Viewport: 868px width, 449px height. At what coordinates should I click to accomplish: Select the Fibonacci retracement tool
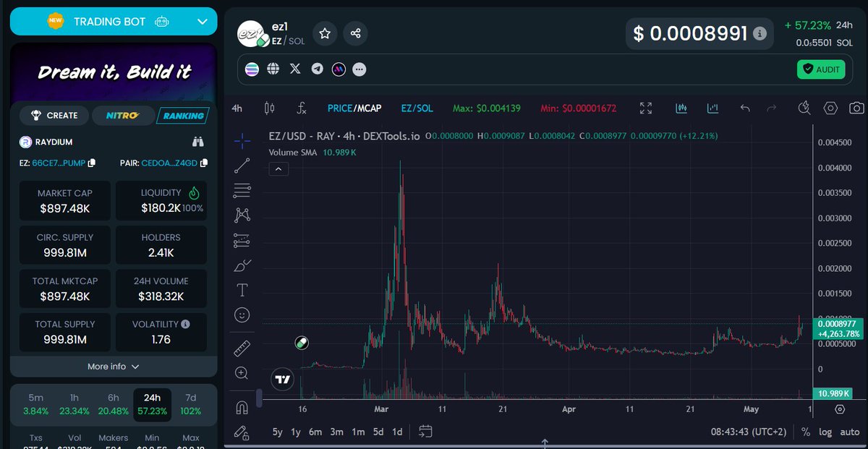coord(242,191)
